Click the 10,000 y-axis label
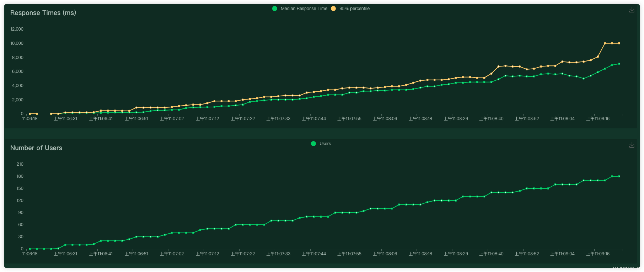This screenshot has height=272, width=644. coord(17,43)
